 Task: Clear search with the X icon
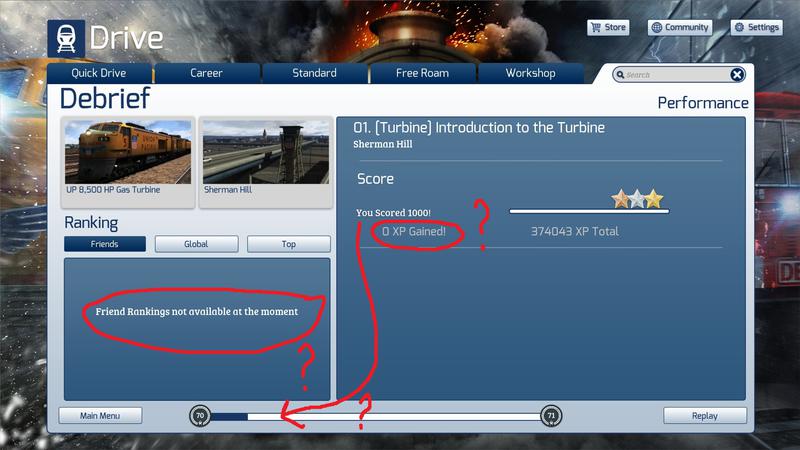[737, 75]
